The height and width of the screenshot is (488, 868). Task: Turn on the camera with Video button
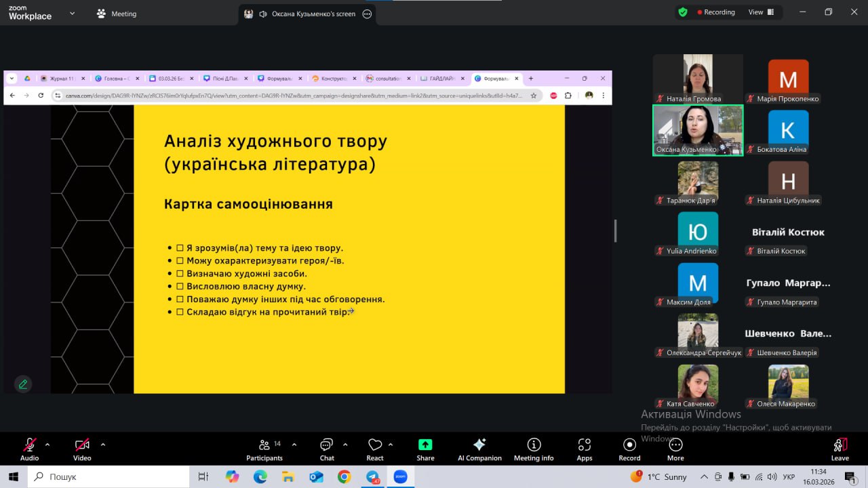tap(82, 449)
